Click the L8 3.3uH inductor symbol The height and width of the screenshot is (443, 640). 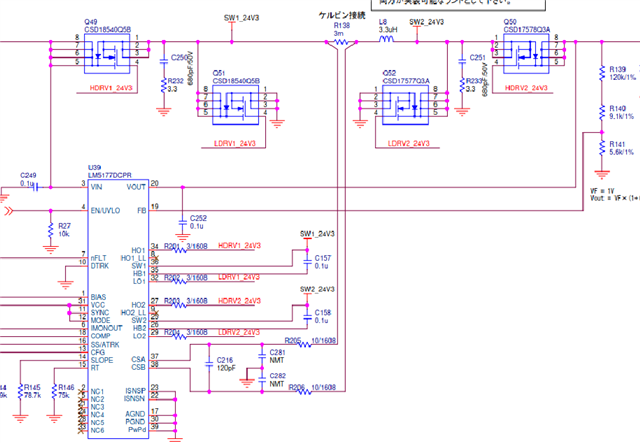click(386, 39)
